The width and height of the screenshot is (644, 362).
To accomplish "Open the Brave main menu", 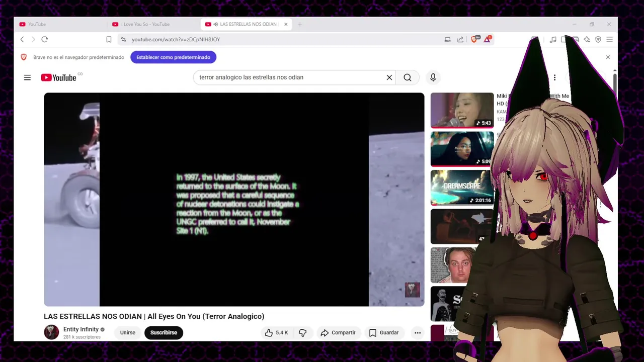I will click(609, 39).
